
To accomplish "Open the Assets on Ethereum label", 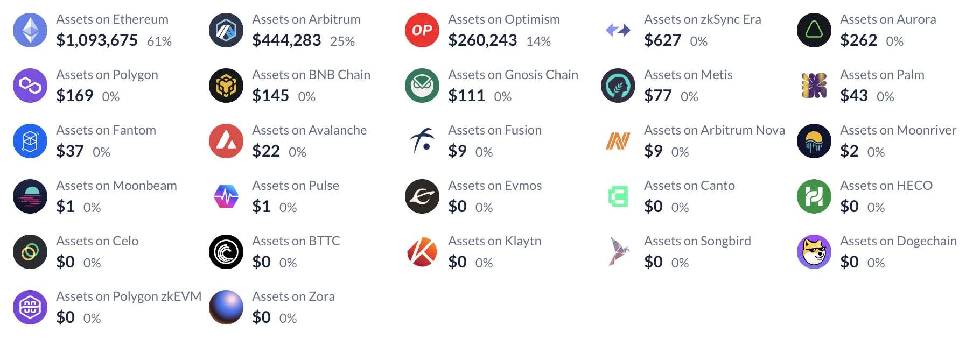I will click(x=112, y=19).
